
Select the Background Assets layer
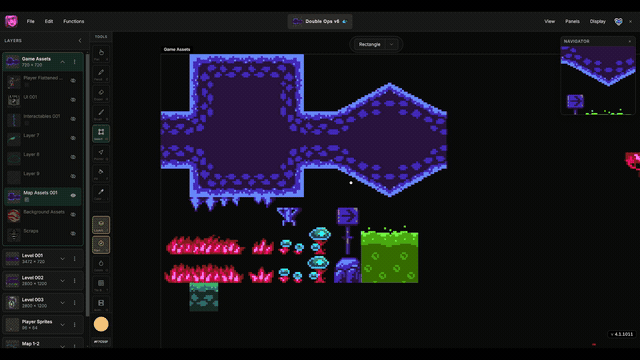pyautogui.click(x=43, y=215)
